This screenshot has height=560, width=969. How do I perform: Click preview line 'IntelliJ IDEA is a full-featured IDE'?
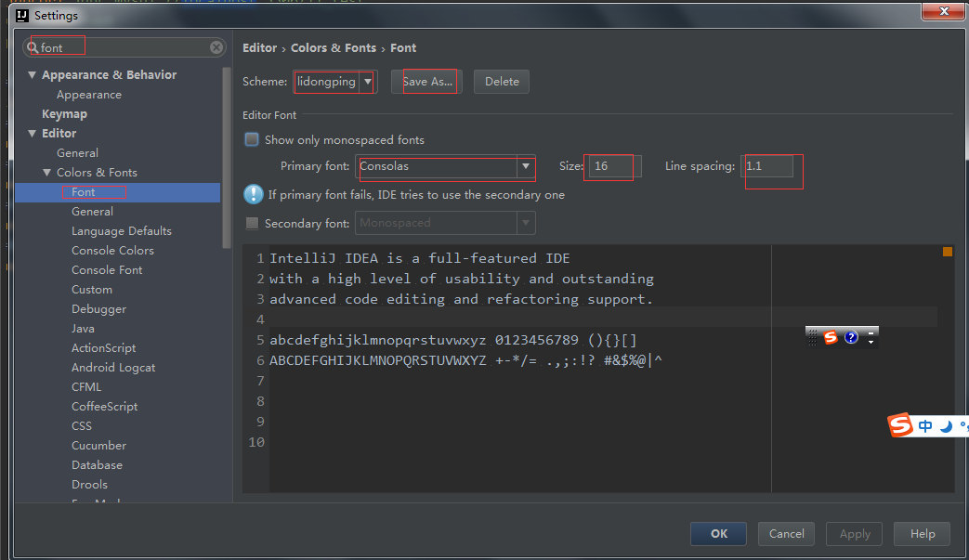(x=420, y=258)
